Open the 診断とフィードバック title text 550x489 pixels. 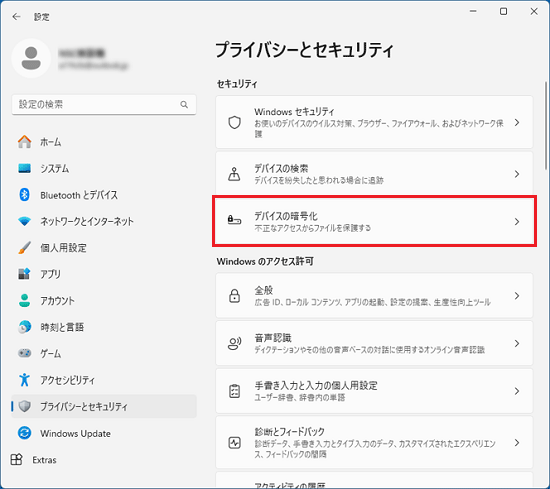(289, 431)
